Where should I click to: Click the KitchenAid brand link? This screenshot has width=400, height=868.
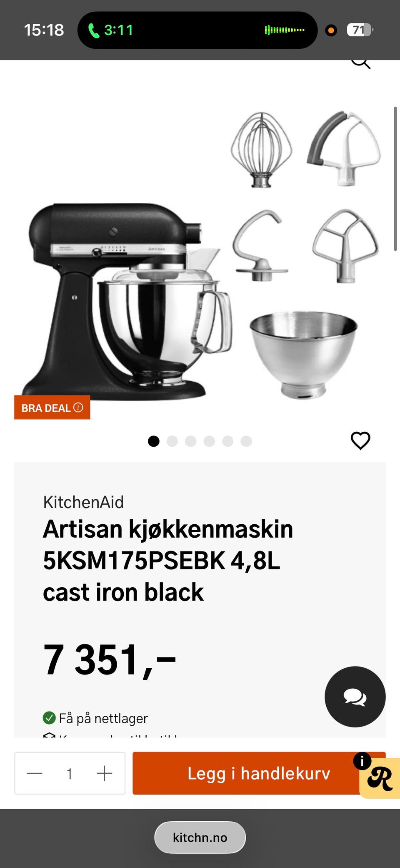[83, 502]
